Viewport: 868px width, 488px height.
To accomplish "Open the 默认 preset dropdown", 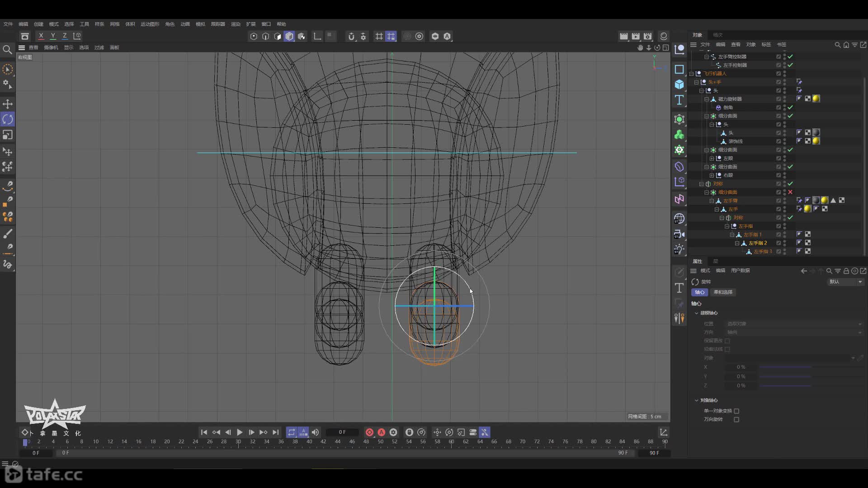I will [x=845, y=282].
